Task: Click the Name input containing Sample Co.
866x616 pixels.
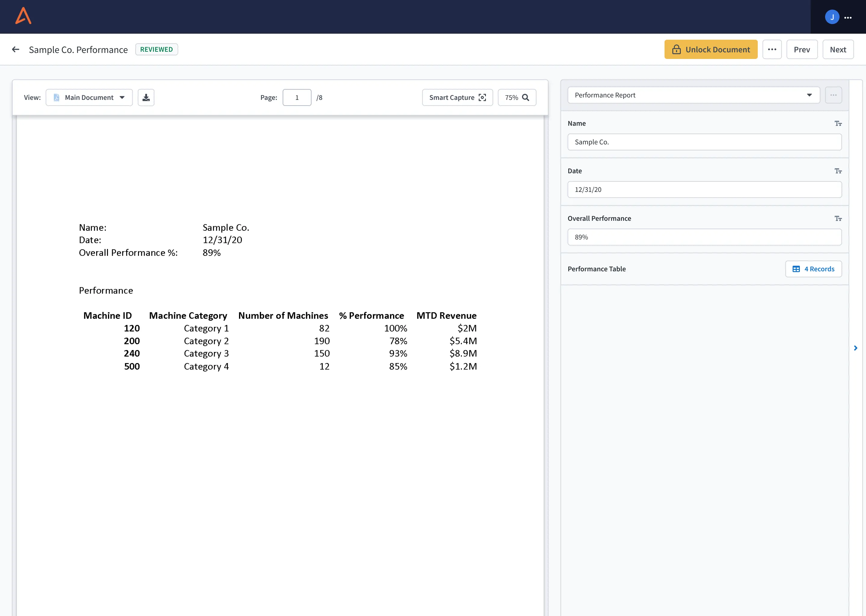Action: coord(705,142)
